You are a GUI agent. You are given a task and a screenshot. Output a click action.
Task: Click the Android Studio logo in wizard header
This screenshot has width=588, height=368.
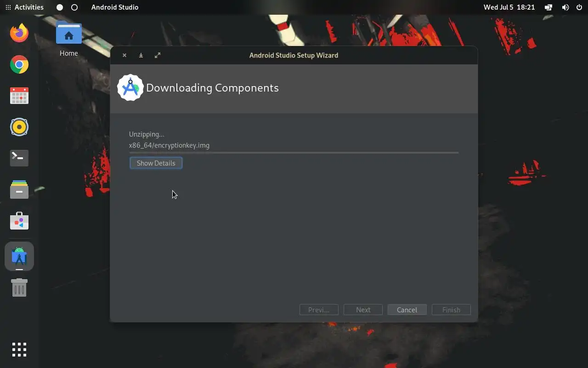(130, 87)
